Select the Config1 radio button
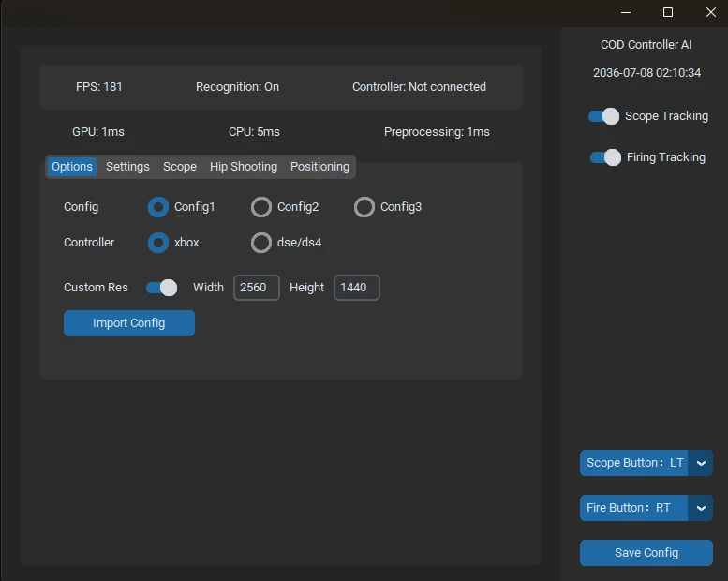This screenshot has height=581, width=728. pyautogui.click(x=158, y=207)
